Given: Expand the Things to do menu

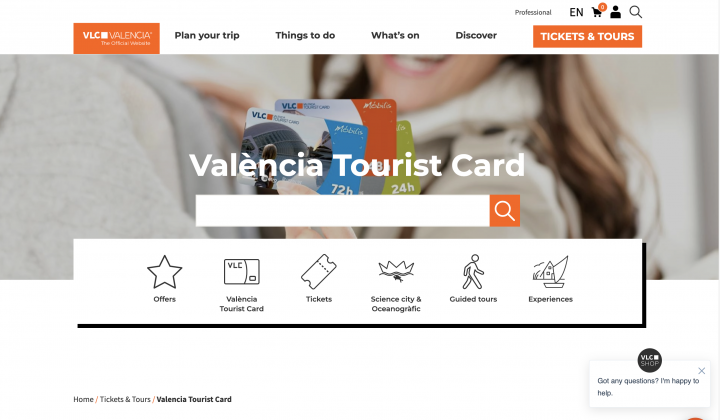Looking at the screenshot, I should click(x=305, y=35).
